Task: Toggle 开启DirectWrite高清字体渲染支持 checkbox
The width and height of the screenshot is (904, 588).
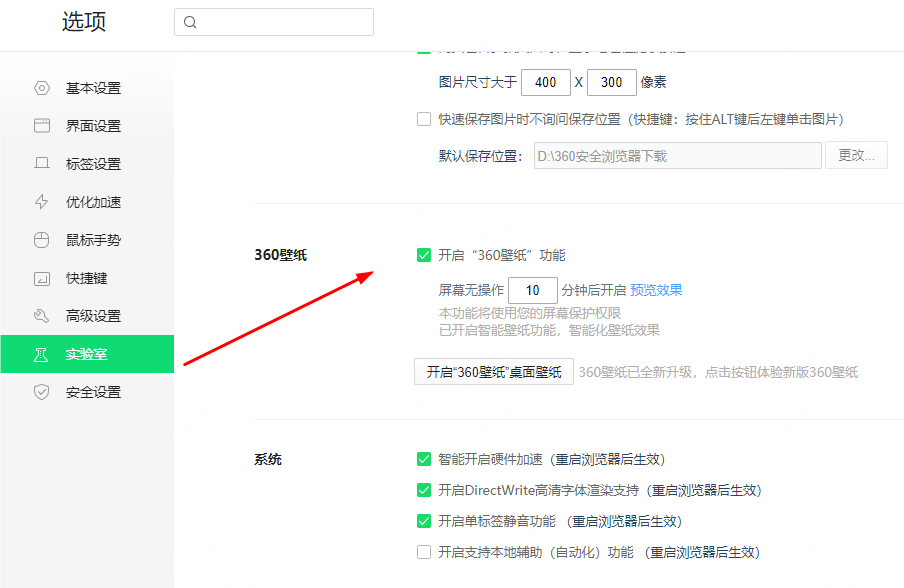Action: [x=424, y=490]
